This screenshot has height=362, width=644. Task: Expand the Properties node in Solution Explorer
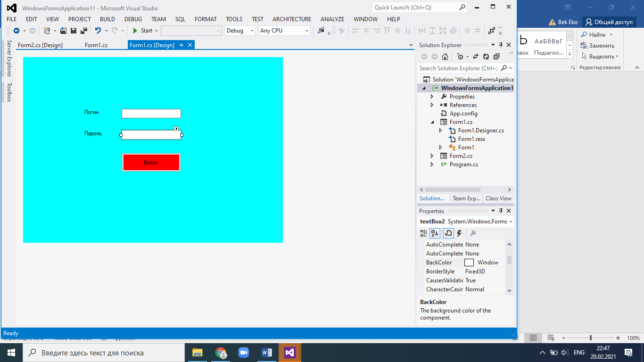pyautogui.click(x=432, y=97)
